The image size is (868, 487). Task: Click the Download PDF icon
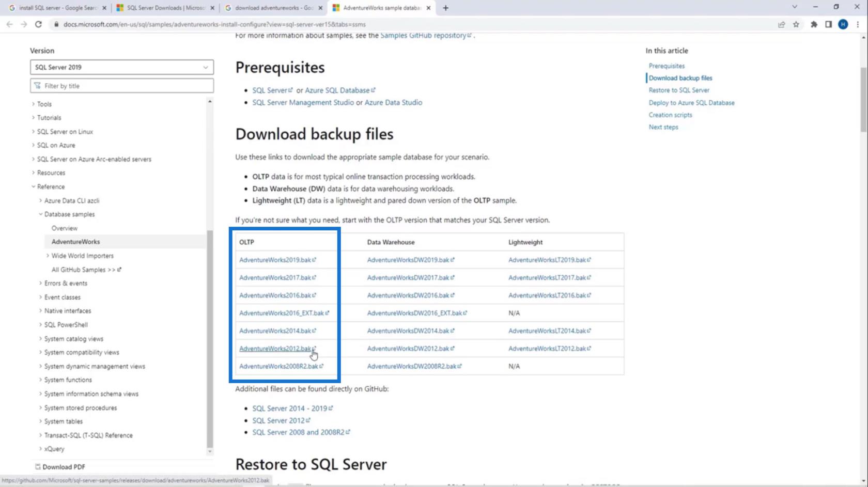point(38,467)
